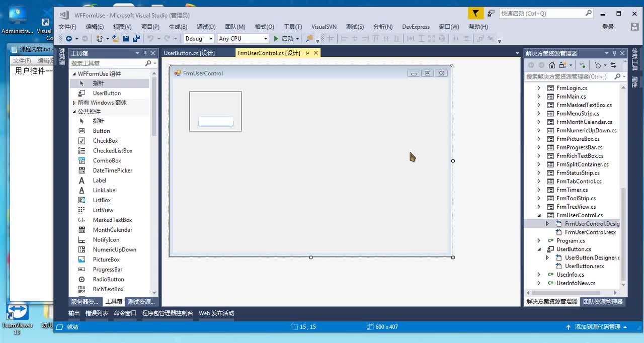
Task: Click the Login (登录) link
Action: 608,27
